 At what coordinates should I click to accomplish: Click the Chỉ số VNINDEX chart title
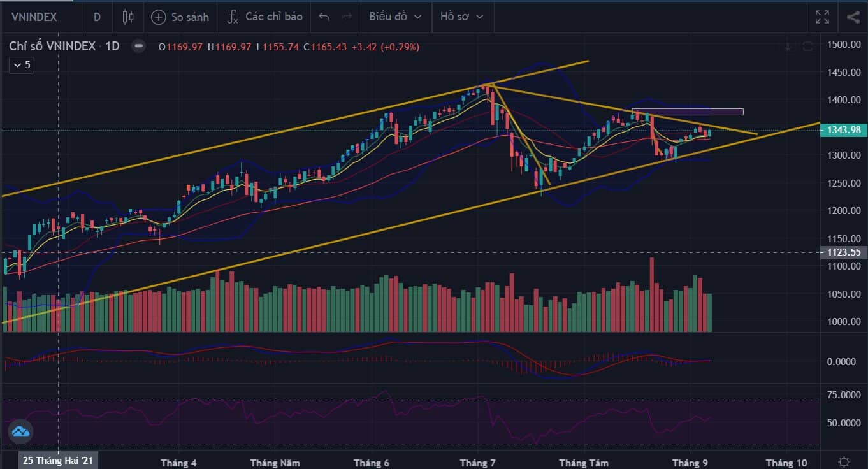click(x=52, y=47)
